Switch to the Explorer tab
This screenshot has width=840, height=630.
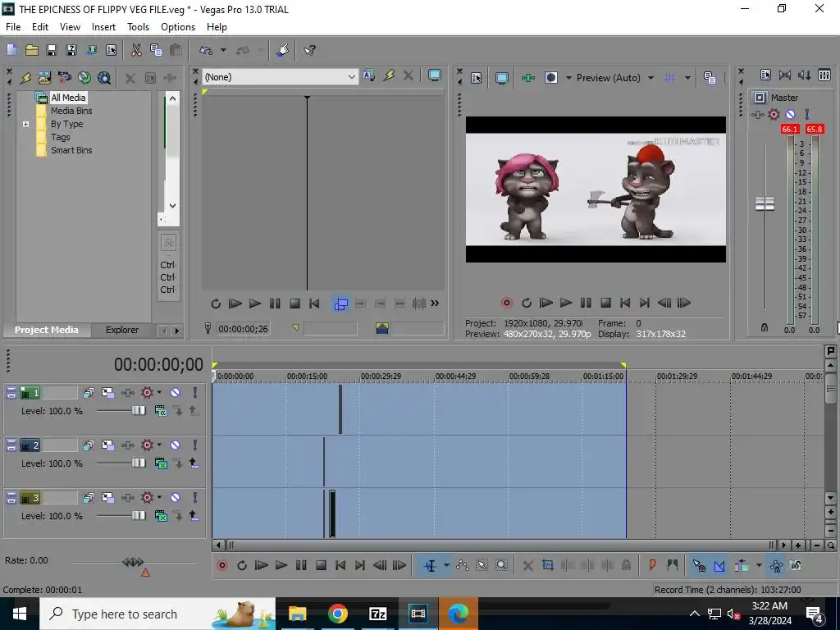tap(122, 330)
